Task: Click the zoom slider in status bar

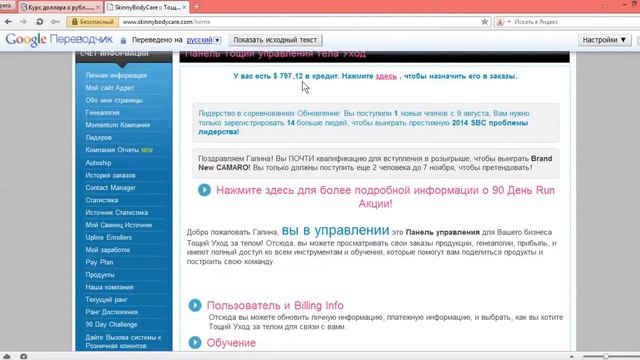Action: pos(606,356)
